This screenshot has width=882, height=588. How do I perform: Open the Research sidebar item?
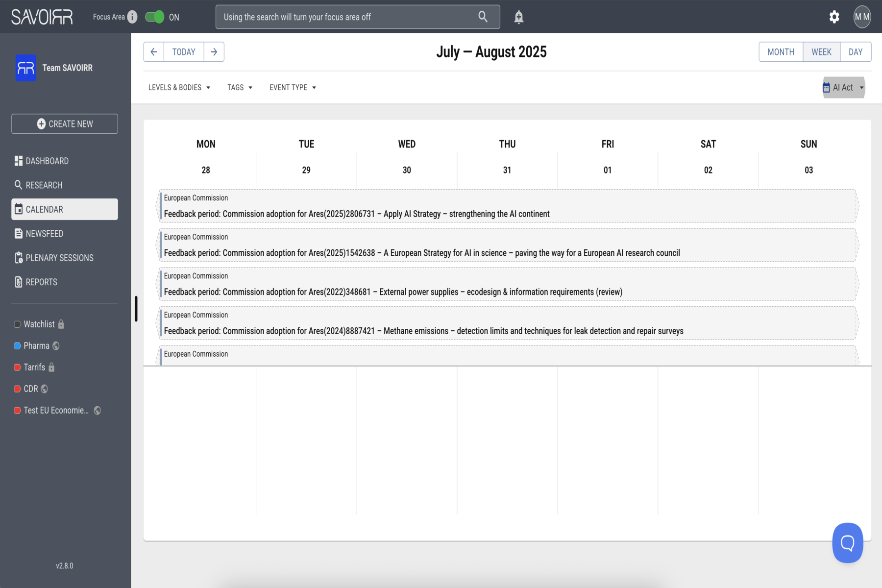(x=65, y=185)
